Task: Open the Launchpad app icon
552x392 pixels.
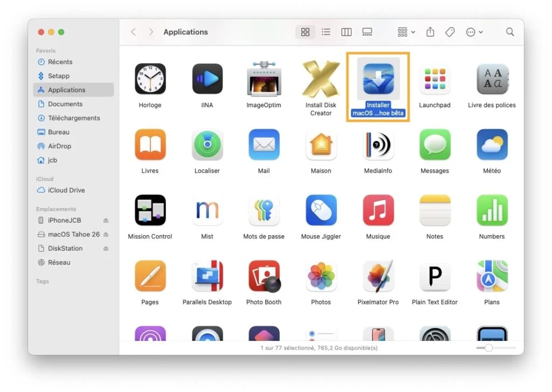Action: click(434, 78)
